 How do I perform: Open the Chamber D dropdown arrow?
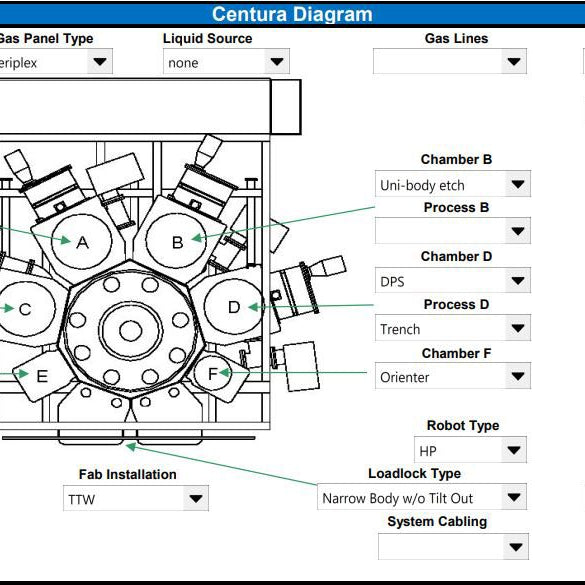coord(518,280)
